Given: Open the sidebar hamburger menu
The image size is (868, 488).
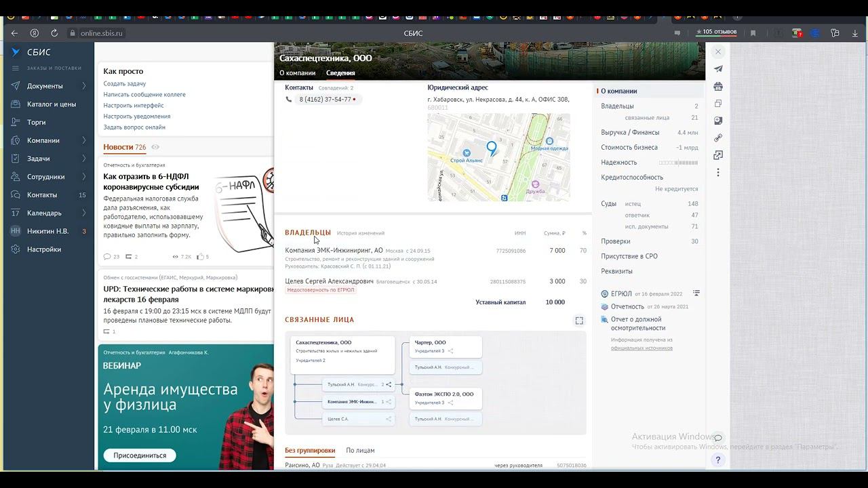Looking at the screenshot, I should tap(16, 68).
